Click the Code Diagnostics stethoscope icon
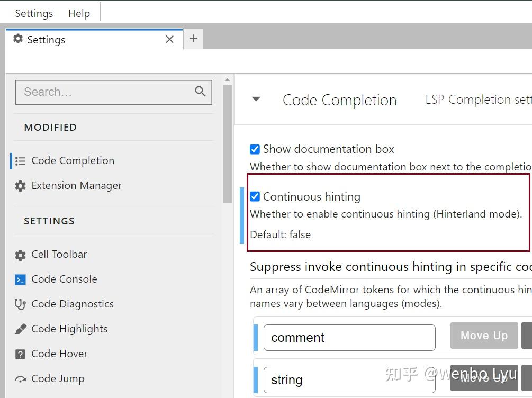Screen dimensions: 532x398 (20, 304)
